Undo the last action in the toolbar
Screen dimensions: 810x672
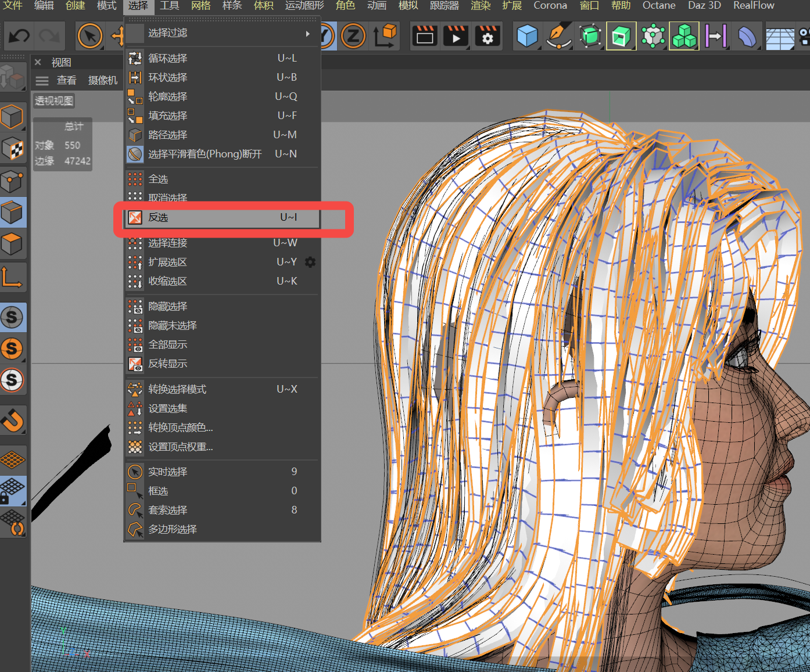(19, 37)
